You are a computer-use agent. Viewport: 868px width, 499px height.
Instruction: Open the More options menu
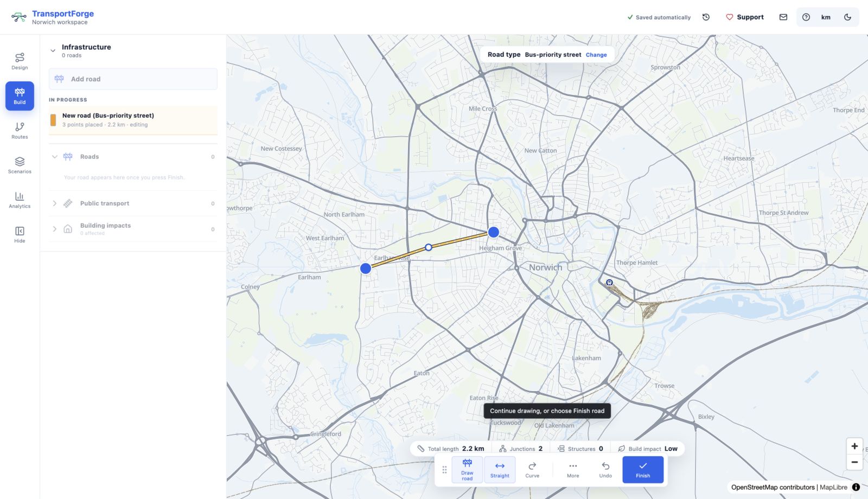(573, 470)
